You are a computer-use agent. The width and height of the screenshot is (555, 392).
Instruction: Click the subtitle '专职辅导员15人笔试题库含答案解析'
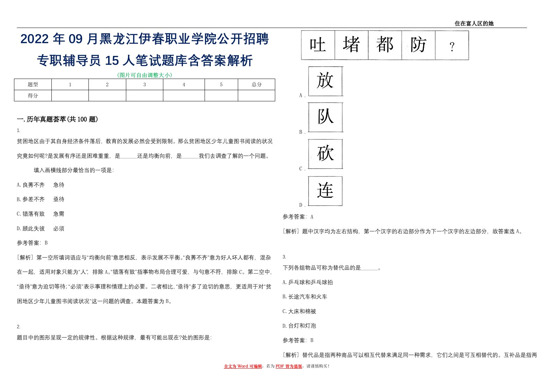(144, 60)
